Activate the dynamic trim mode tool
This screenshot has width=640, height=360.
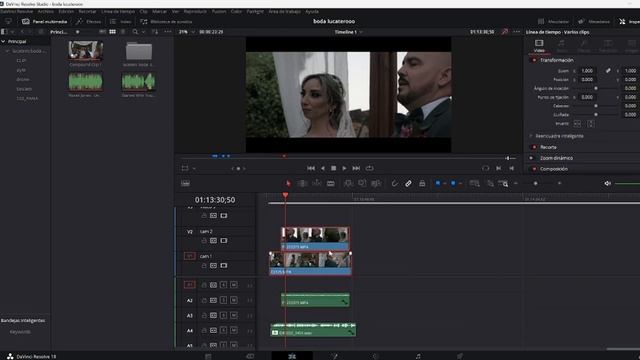pyautogui.click(x=317, y=184)
